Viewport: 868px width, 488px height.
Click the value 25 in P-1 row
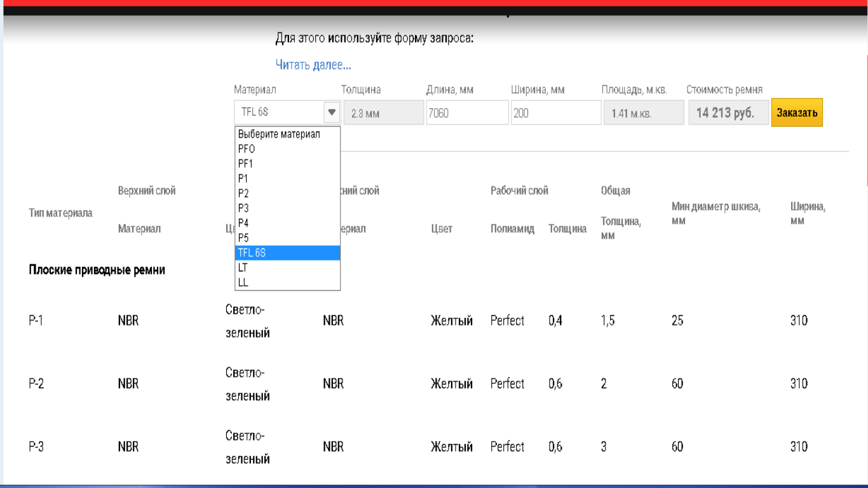[x=677, y=321]
